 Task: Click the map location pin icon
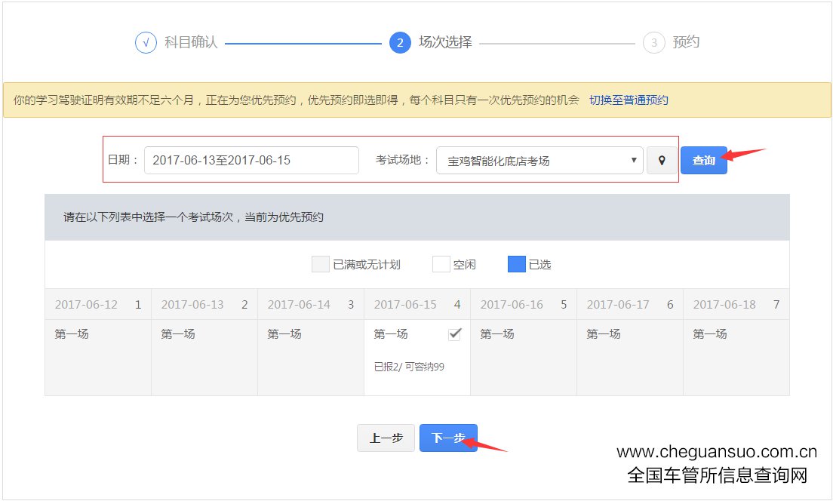click(x=662, y=161)
